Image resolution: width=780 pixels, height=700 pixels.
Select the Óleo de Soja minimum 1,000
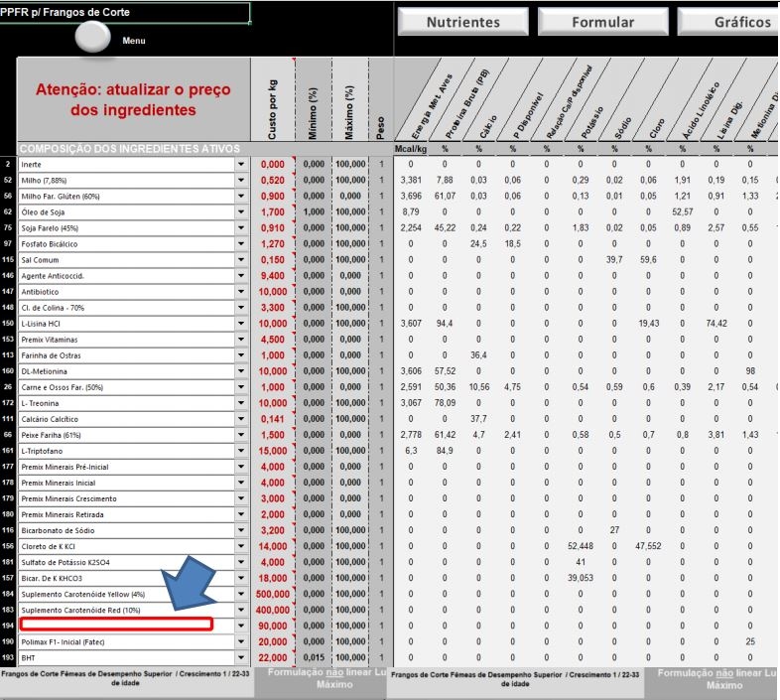(314, 212)
